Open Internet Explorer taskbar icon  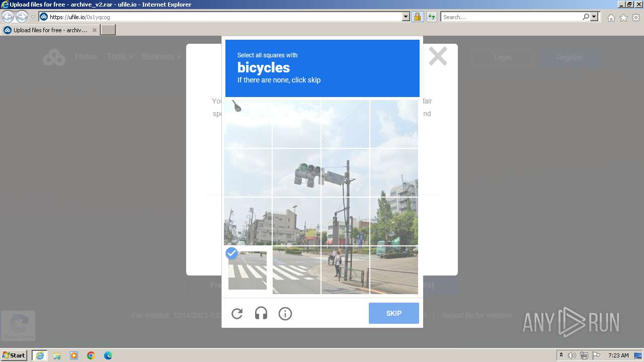[40, 355]
